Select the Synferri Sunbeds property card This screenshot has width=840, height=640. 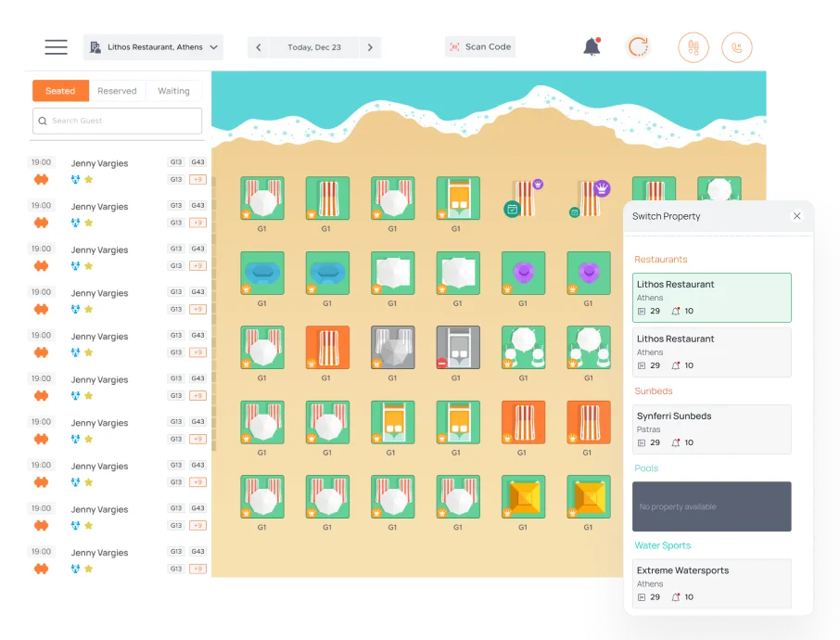711,429
